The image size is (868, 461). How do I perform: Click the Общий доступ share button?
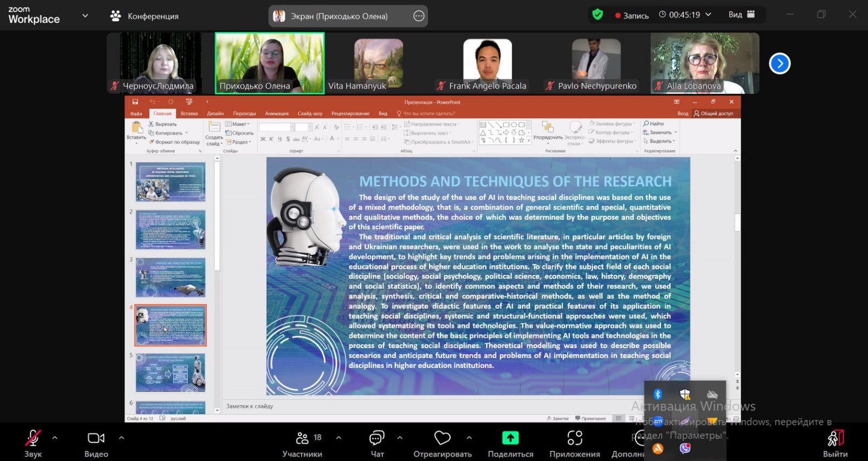pos(713,113)
